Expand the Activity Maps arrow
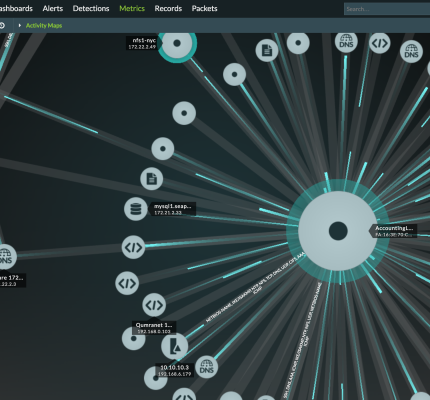 tap(20, 25)
